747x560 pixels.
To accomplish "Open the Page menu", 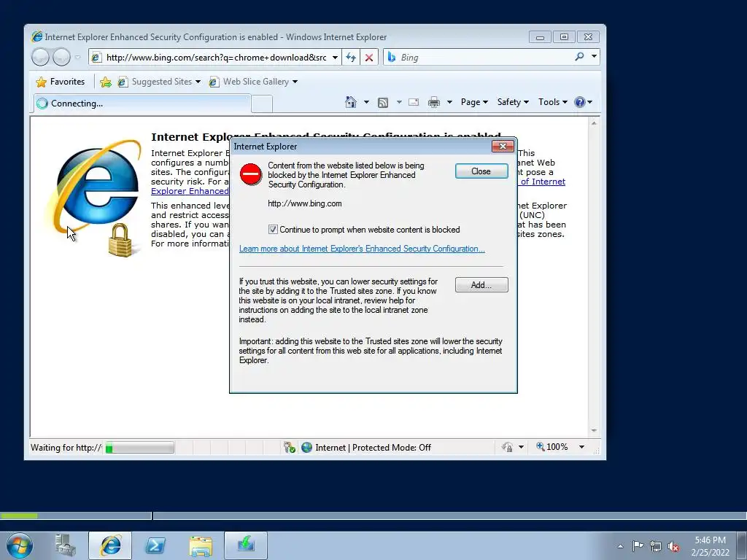I will [x=474, y=102].
